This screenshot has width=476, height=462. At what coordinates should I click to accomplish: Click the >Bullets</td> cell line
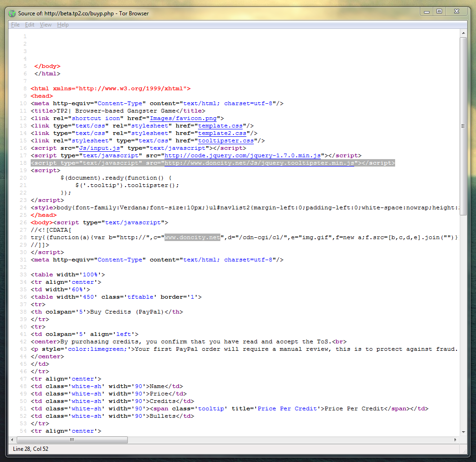click(112, 416)
